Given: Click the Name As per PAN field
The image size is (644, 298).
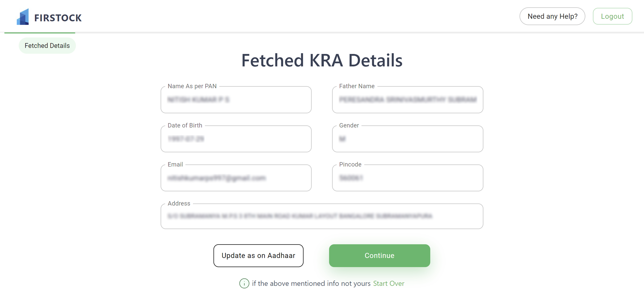Looking at the screenshot, I should tap(236, 100).
